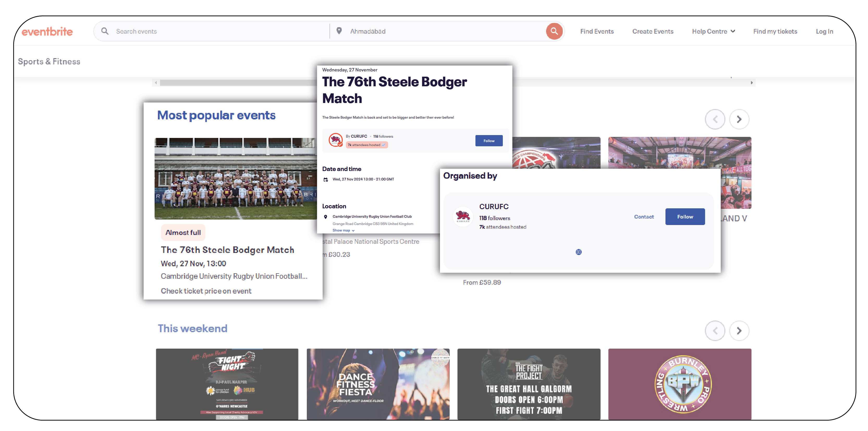This screenshot has height=431, width=868.
Task: Click the scrollbar right arrow
Action: coord(751,83)
